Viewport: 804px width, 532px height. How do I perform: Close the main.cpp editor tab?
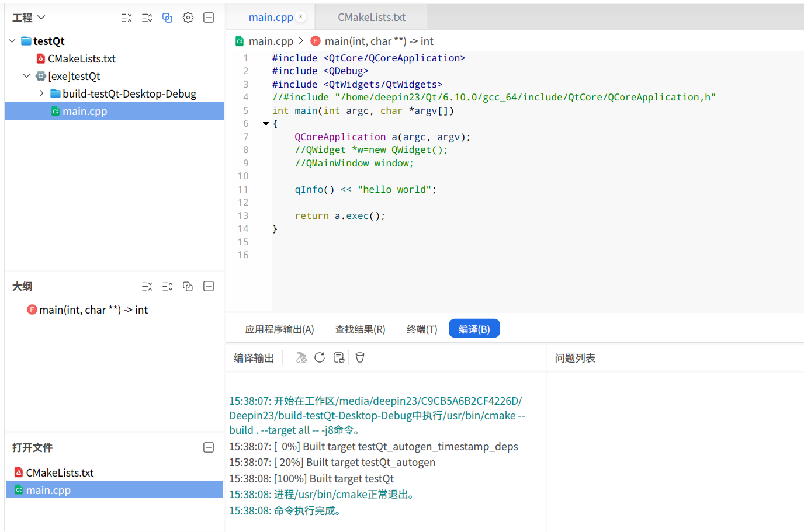coord(301,16)
